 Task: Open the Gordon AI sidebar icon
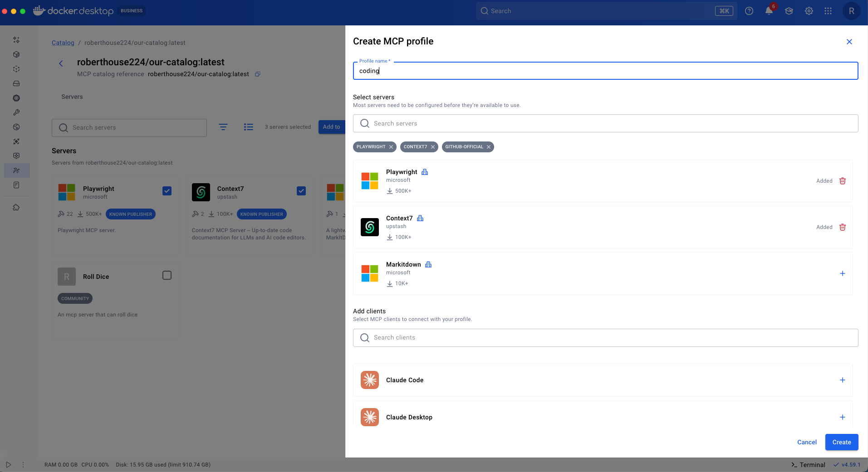coord(16,40)
